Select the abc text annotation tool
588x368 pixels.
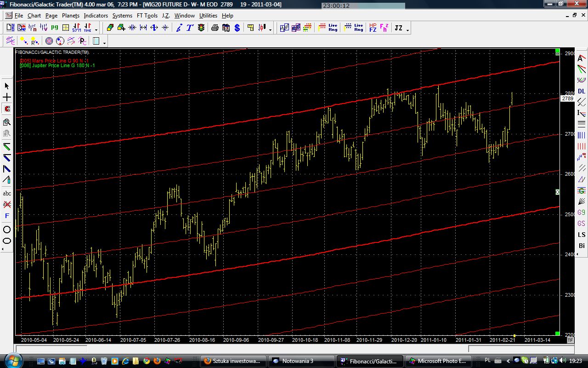7,193
